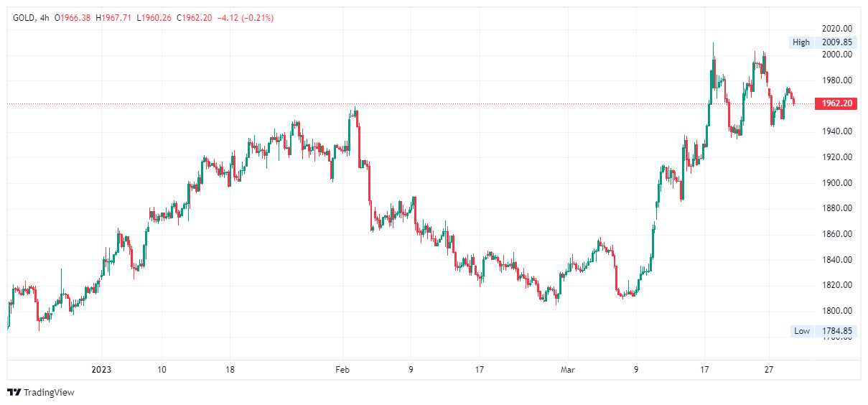Screen dimensions: 868x405
Task: Click 2000.00 on the price scale
Action: [x=837, y=55]
